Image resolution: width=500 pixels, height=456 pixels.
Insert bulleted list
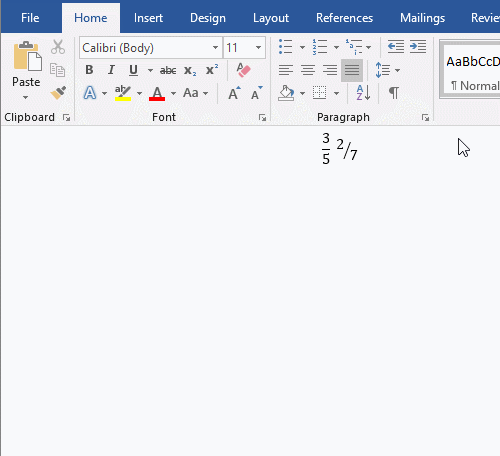(286, 47)
